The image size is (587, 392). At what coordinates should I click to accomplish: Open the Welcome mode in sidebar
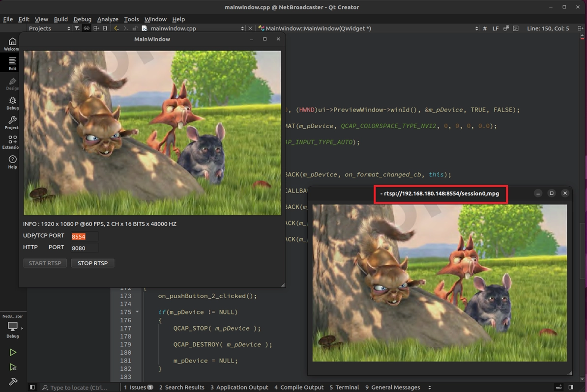(12, 44)
